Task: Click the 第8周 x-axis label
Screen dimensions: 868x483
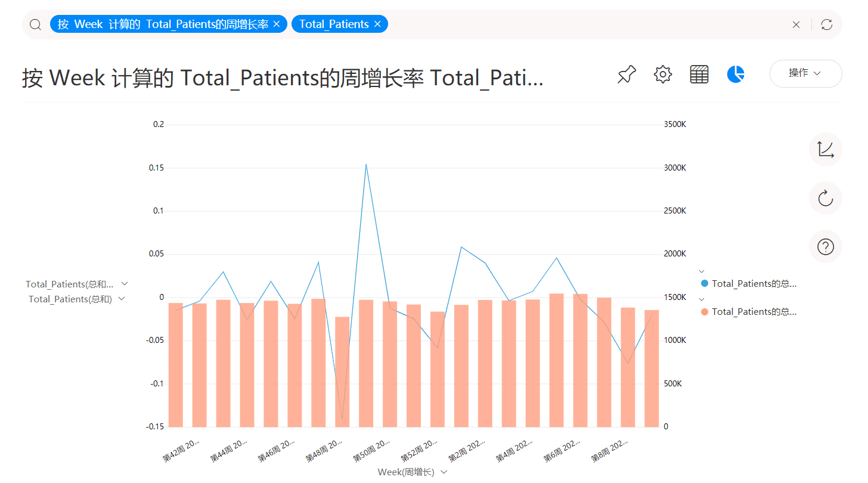Action: tap(610, 451)
